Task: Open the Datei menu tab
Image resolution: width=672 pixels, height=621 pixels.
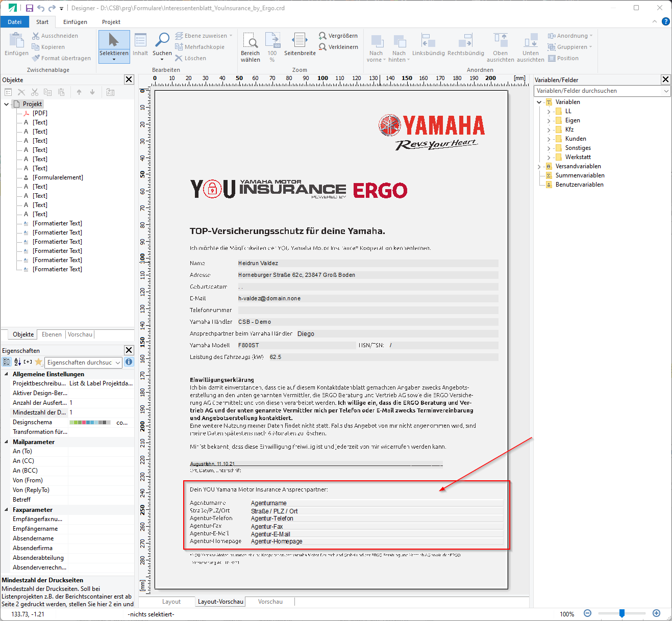Action: 15,22
